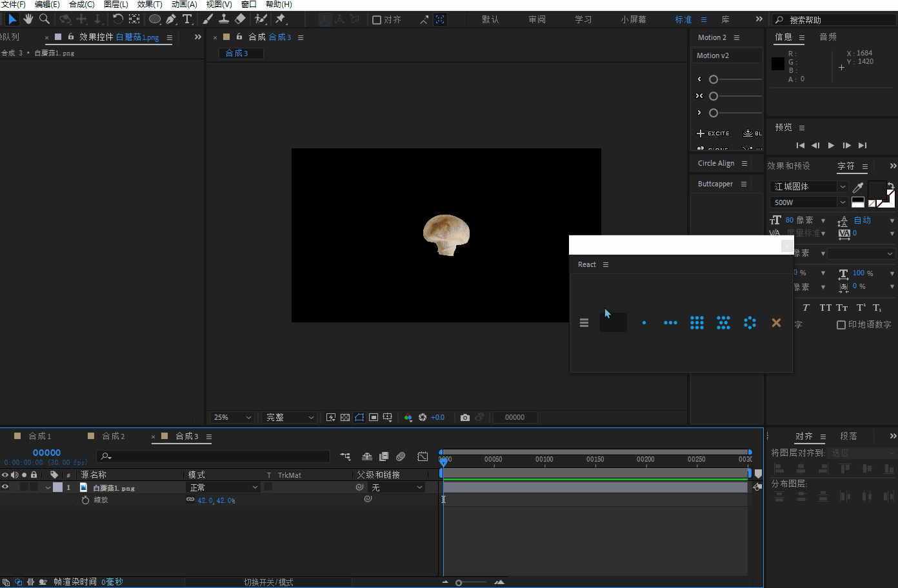Select the Type text tool
Image resolution: width=898 pixels, height=588 pixels.
click(x=187, y=19)
